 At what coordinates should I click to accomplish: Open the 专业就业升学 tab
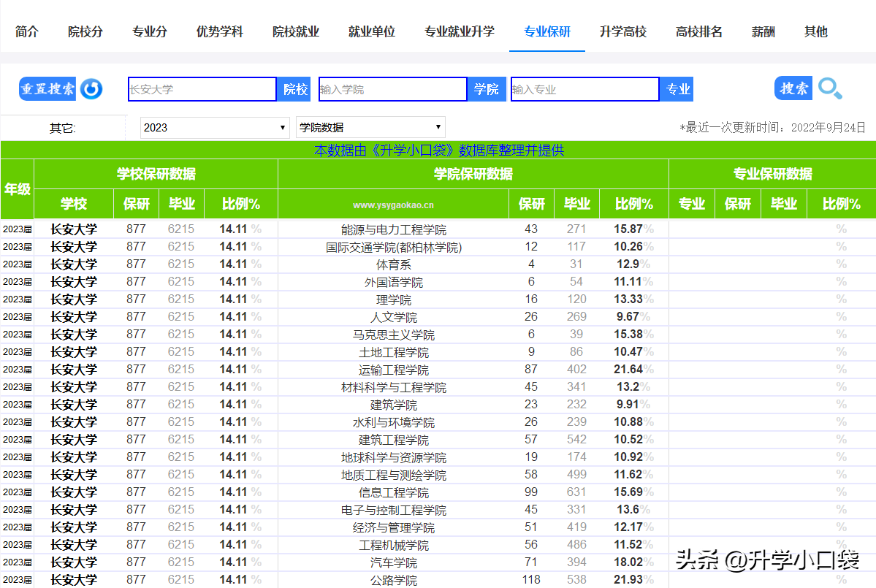pyautogui.click(x=460, y=32)
